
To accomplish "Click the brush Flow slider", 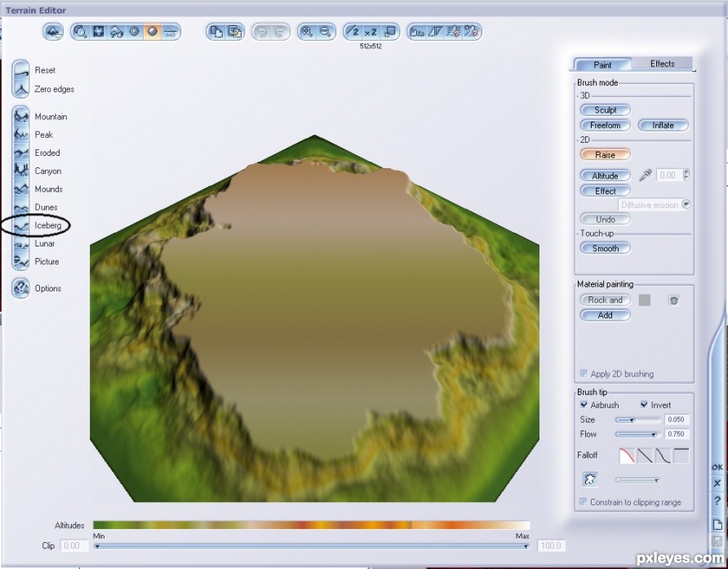I will 638,434.
